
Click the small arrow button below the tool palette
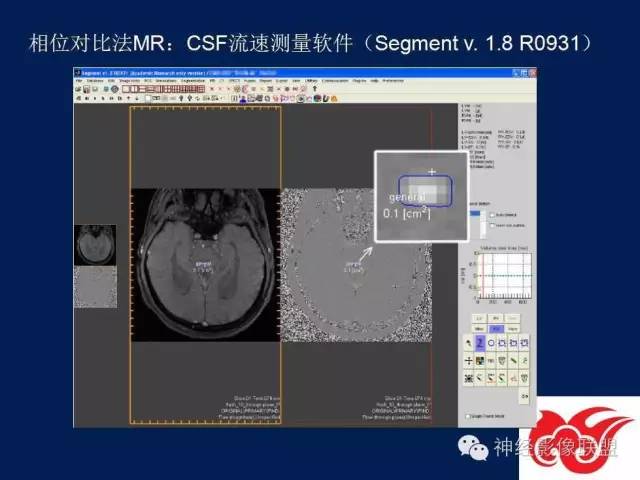pos(524,396)
